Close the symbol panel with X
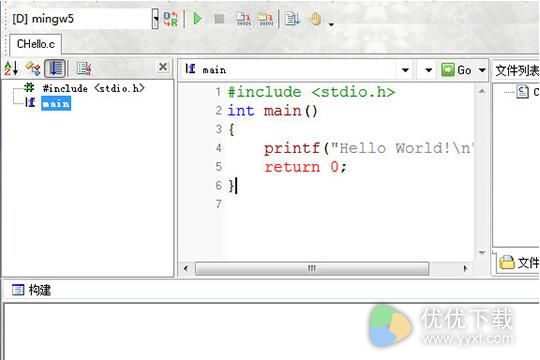Screen dimensions: 540x360 pos(163,66)
